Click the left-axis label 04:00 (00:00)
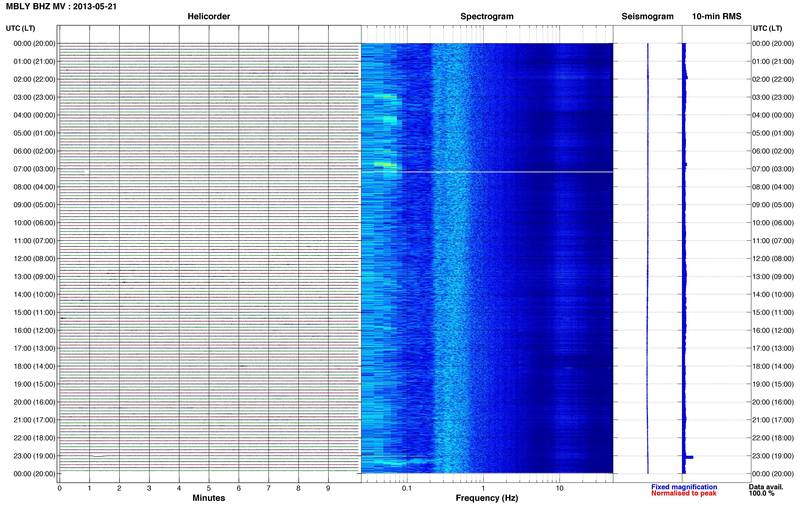Image resolution: width=812 pixels, height=508 pixels. (x=34, y=115)
